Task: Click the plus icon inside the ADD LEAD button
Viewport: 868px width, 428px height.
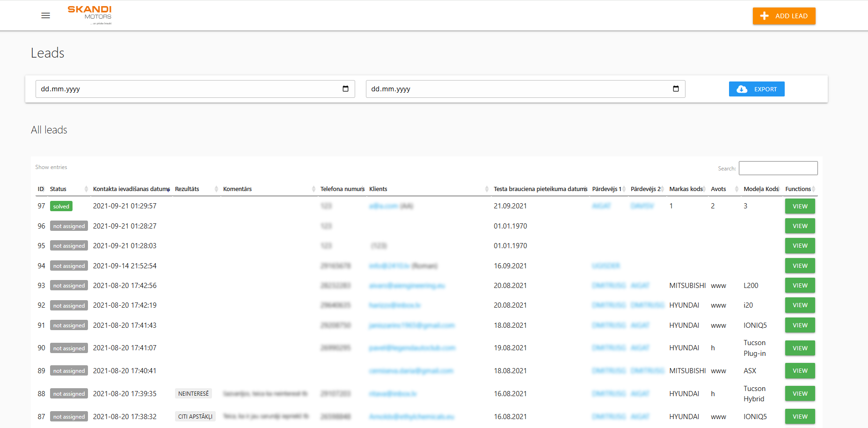Action: [765, 15]
